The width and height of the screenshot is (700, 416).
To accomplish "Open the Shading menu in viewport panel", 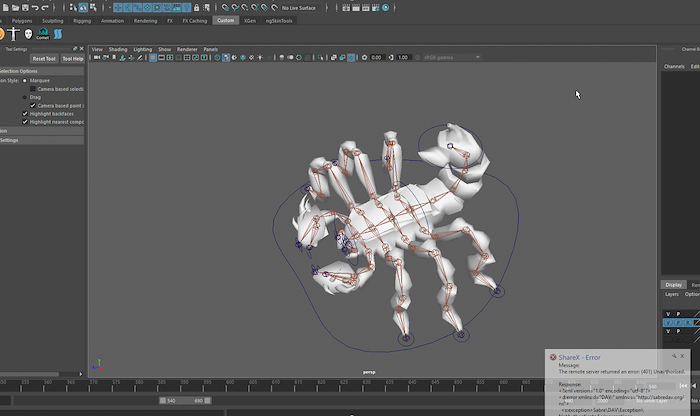I will click(x=118, y=48).
